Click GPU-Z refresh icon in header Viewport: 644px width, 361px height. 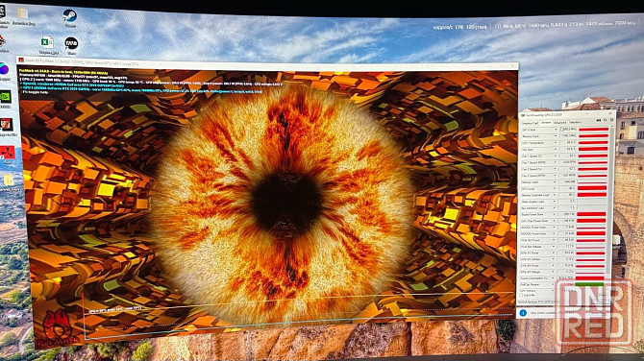pos(605,120)
